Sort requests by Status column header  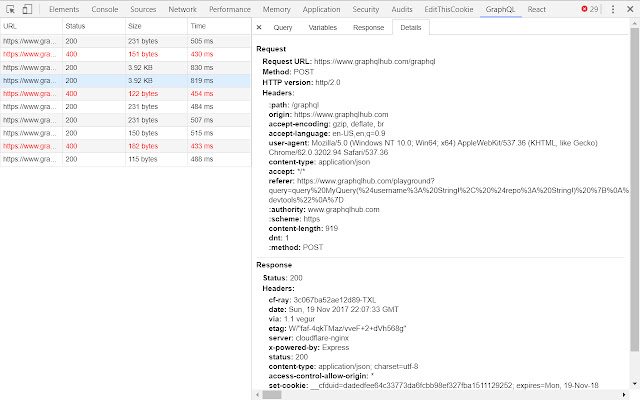coord(76,25)
